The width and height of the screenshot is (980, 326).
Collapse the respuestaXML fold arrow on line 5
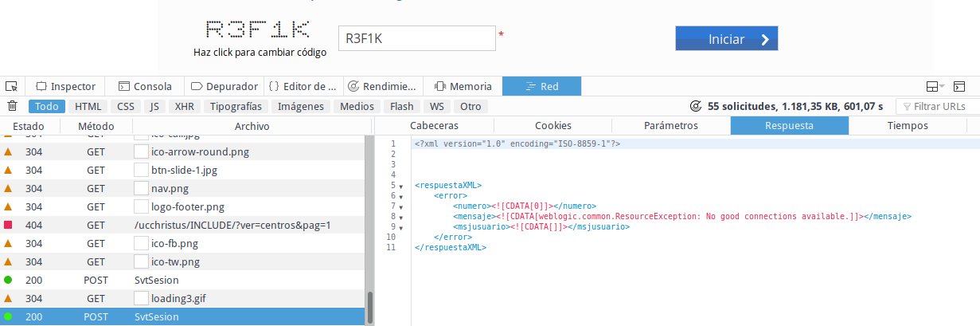click(x=401, y=187)
